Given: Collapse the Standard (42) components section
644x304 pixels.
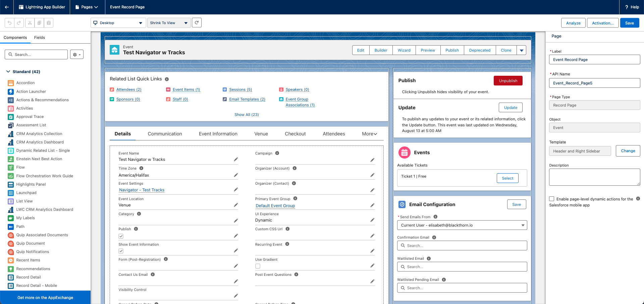Looking at the screenshot, I should click(x=8, y=72).
